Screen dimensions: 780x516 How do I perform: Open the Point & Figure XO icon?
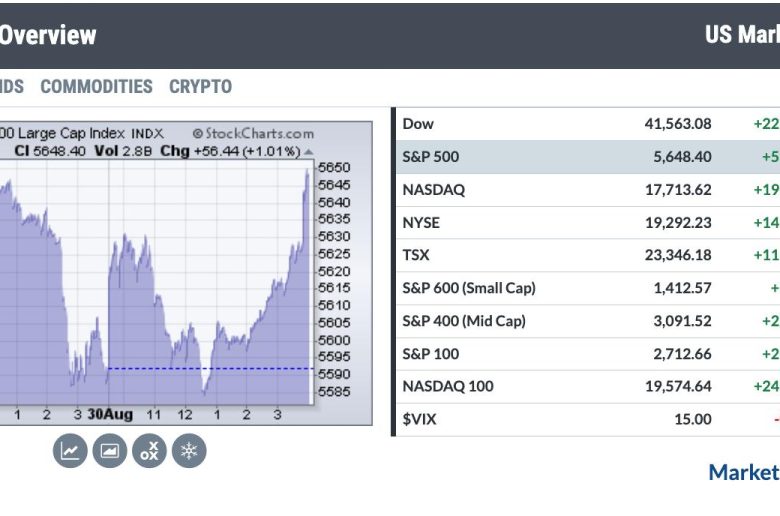tap(149, 451)
